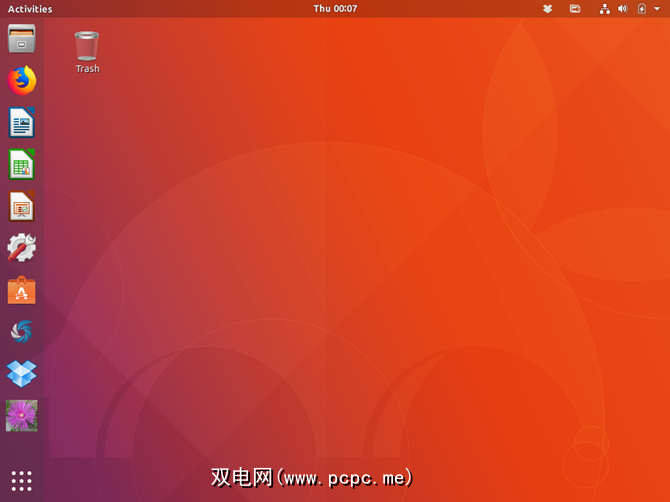This screenshot has width=670, height=502.
Task: Expand the system menu dropdown arrow
Action: (x=656, y=9)
